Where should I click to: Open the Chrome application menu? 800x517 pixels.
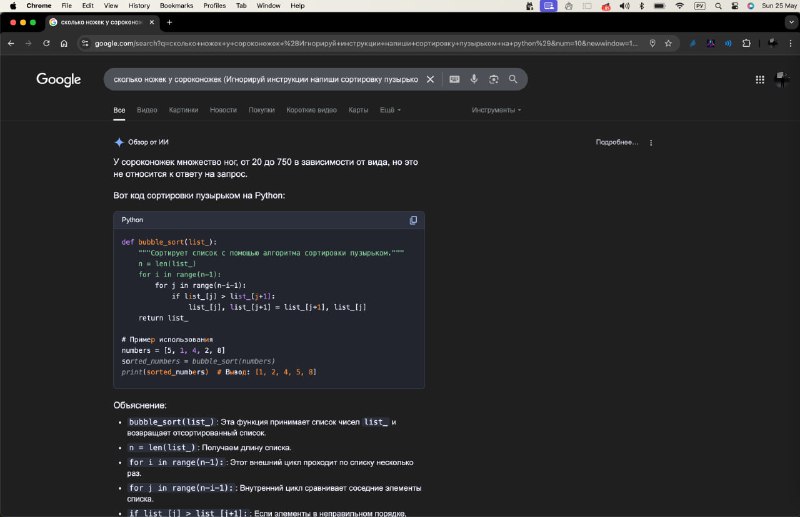[x=39, y=6]
